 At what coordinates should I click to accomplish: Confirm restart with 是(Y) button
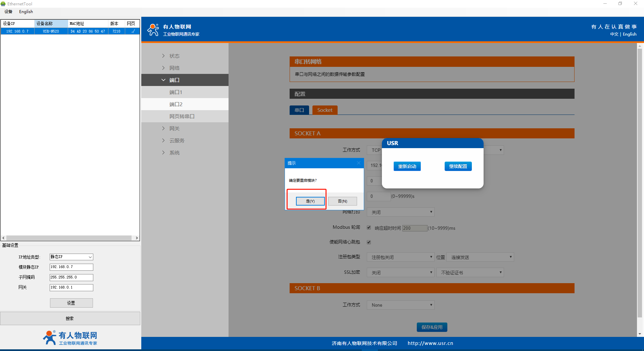pyautogui.click(x=310, y=201)
